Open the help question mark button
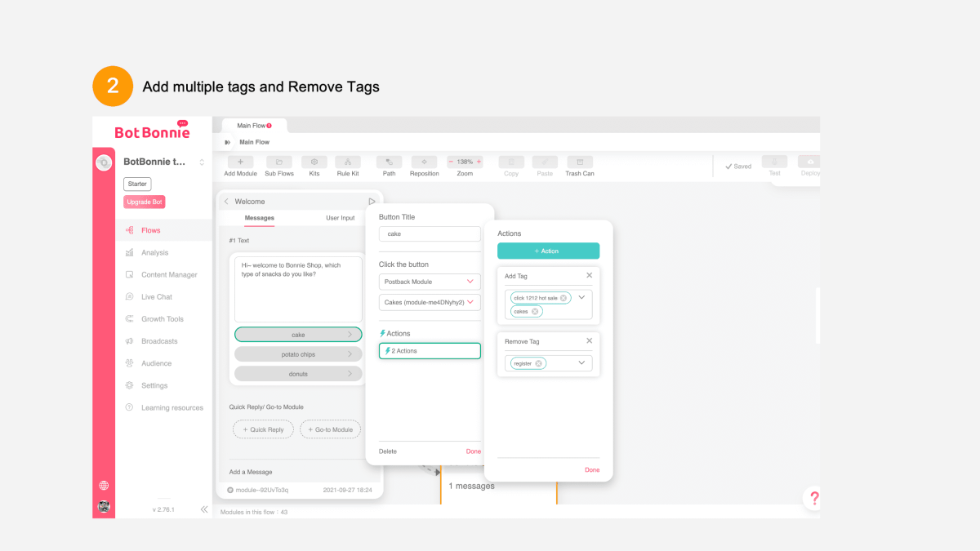 tap(813, 498)
